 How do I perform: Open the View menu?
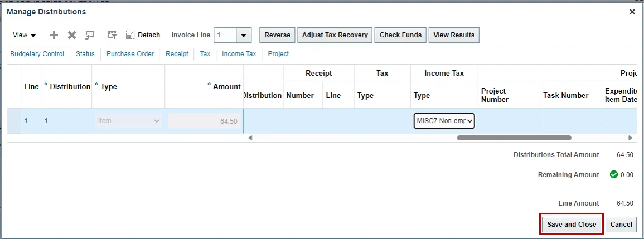pos(24,35)
